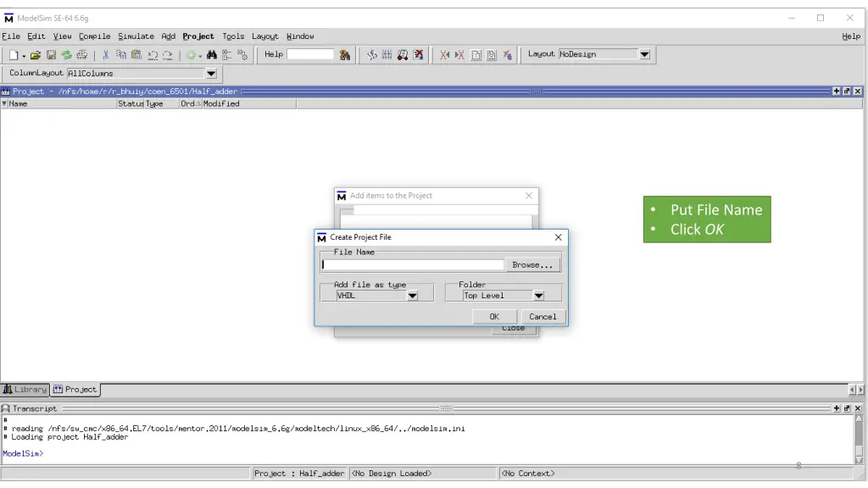Image resolution: width=868 pixels, height=488 pixels.
Task: Click the Expand All tree icon
Action: [x=242, y=55]
